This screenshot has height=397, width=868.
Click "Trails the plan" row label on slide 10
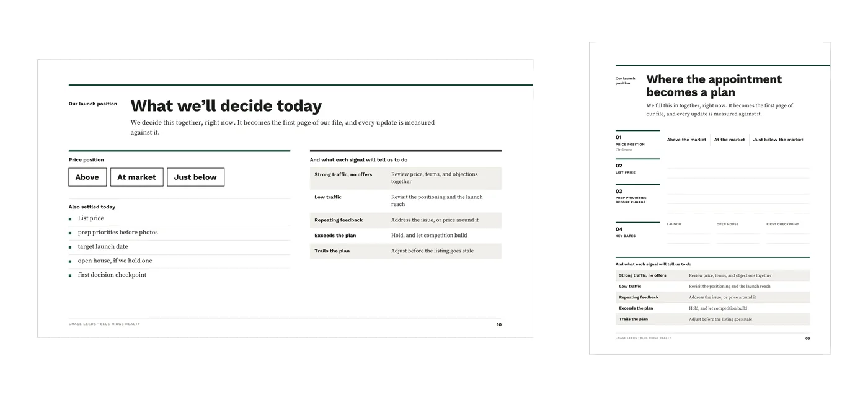pyautogui.click(x=332, y=251)
